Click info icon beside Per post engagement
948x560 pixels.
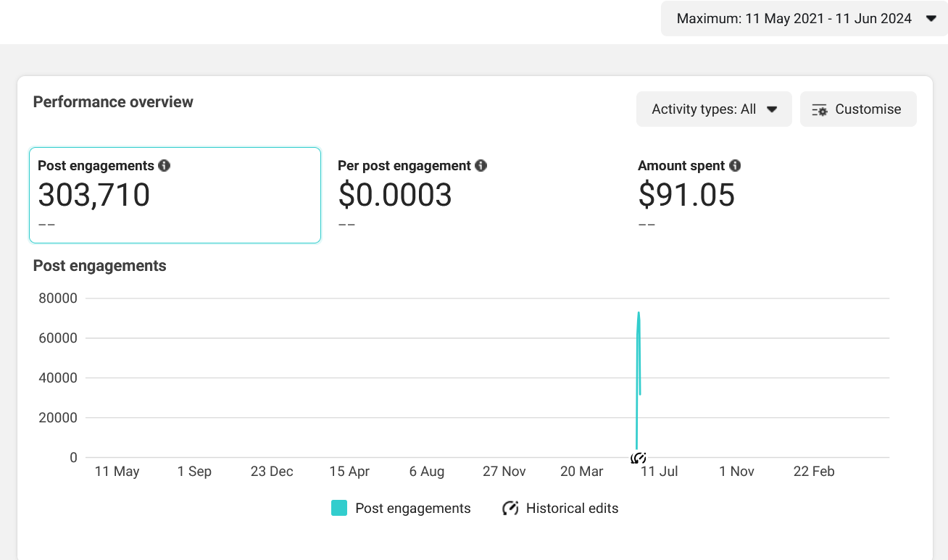click(481, 166)
